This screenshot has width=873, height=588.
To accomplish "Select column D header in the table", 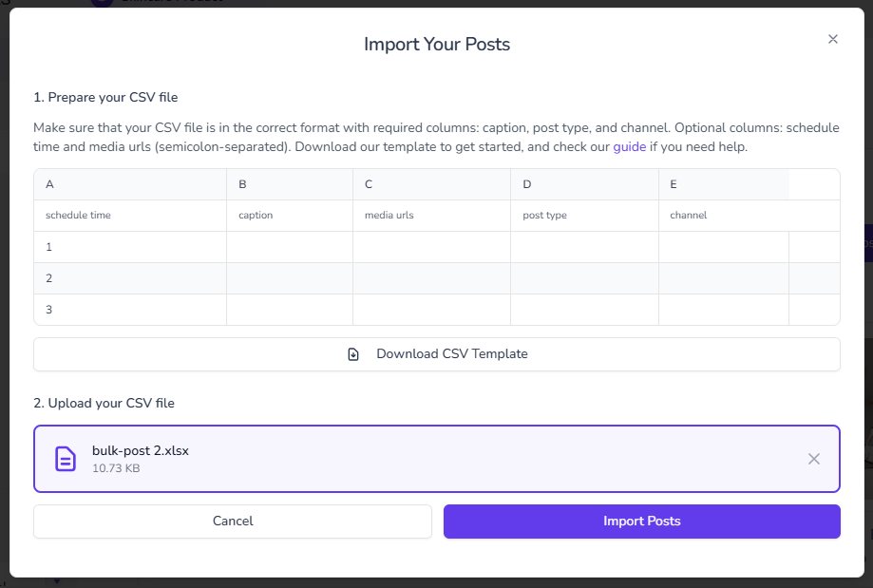I will [584, 184].
